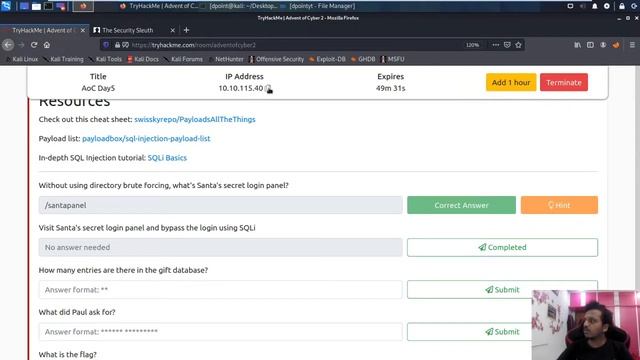Switch to dpoint@kali terminal taskbar window
Image resolution: width=640 pixels, height=360 pixels.
(239, 6)
